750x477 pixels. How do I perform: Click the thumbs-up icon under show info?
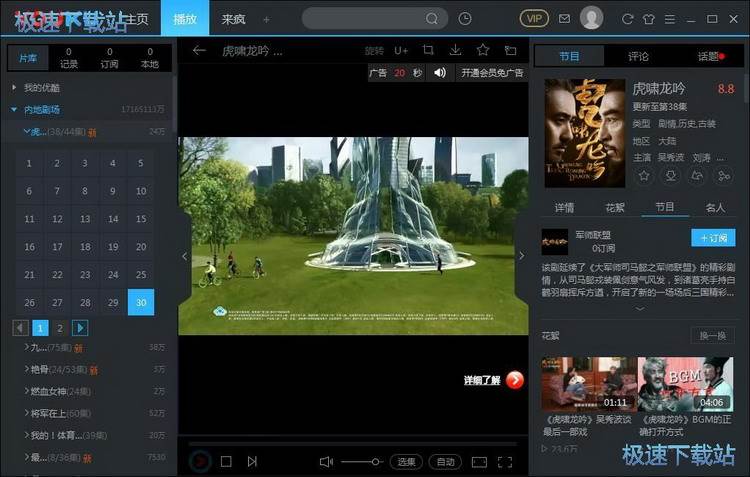click(x=697, y=176)
